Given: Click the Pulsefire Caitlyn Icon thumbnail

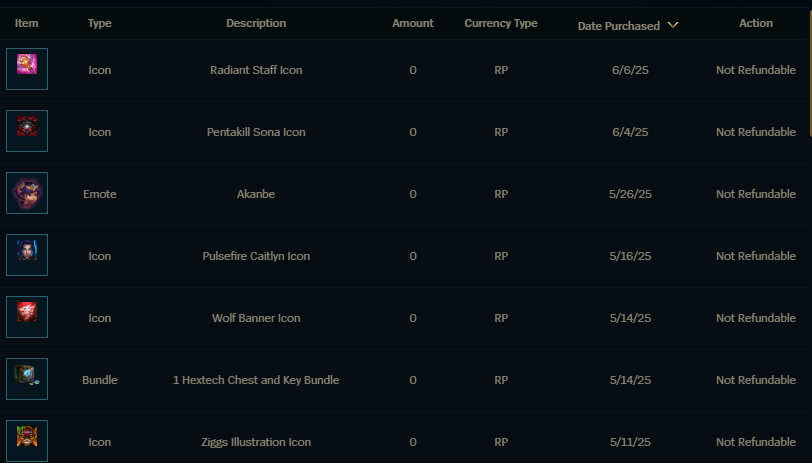Looking at the screenshot, I should tap(27, 255).
